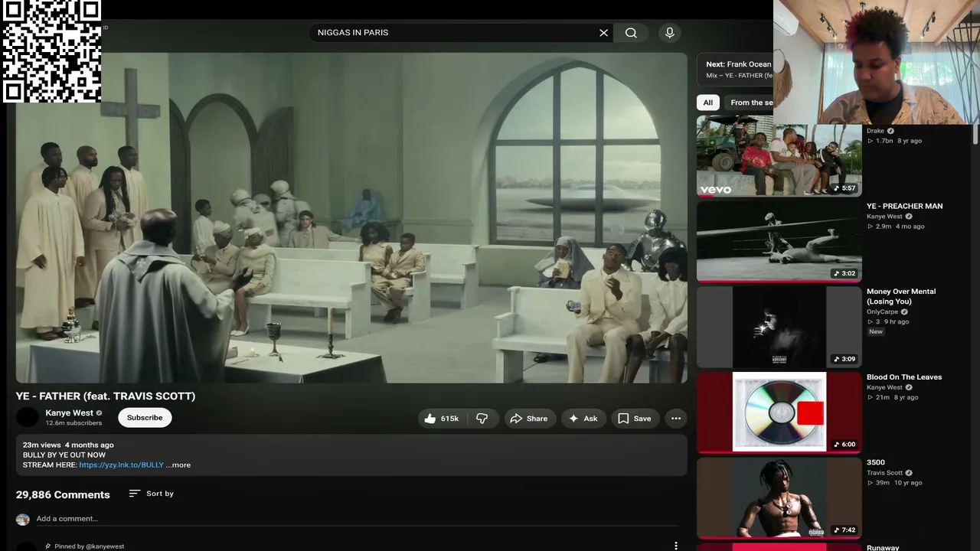This screenshot has height=551, width=980.
Task: Open the 'Next: Frank Ocean' mix panel
Action: 735,70
